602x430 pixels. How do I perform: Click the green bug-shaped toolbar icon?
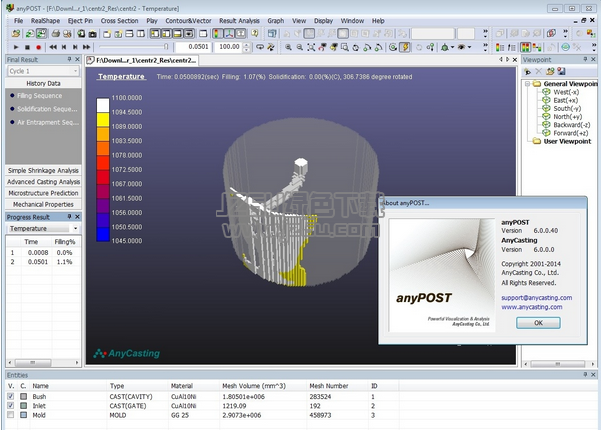click(445, 47)
